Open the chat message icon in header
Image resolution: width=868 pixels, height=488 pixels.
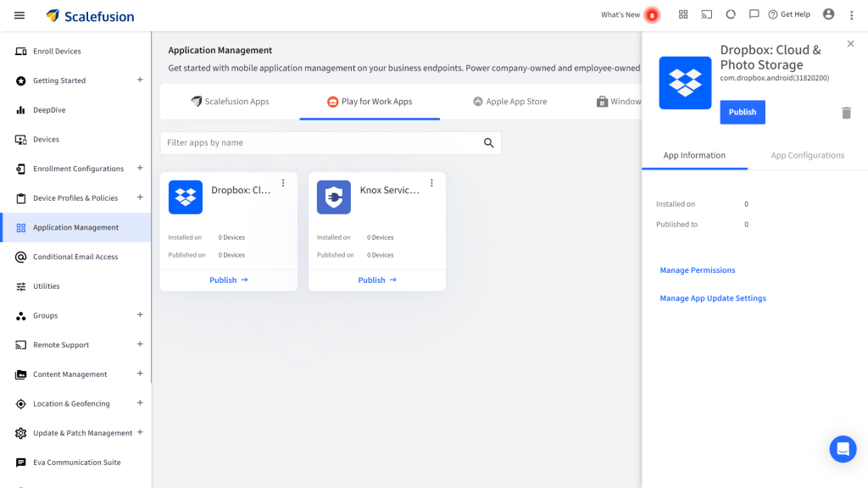tap(754, 14)
